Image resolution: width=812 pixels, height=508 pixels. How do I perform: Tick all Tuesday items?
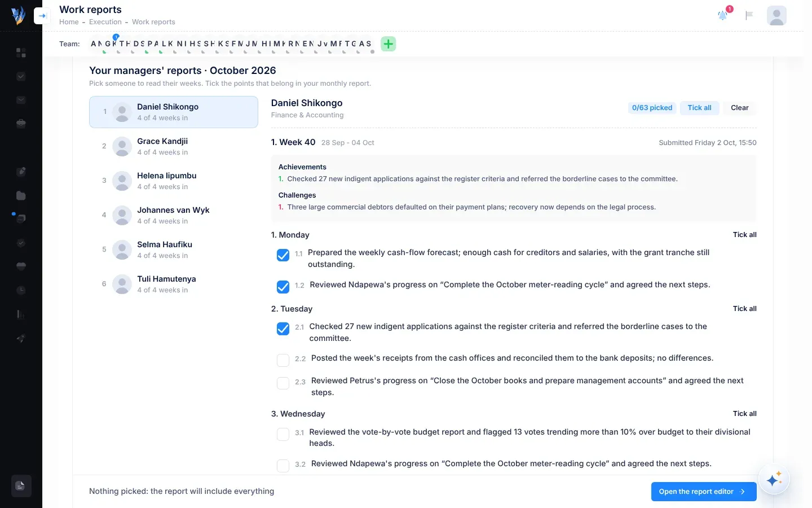click(745, 309)
